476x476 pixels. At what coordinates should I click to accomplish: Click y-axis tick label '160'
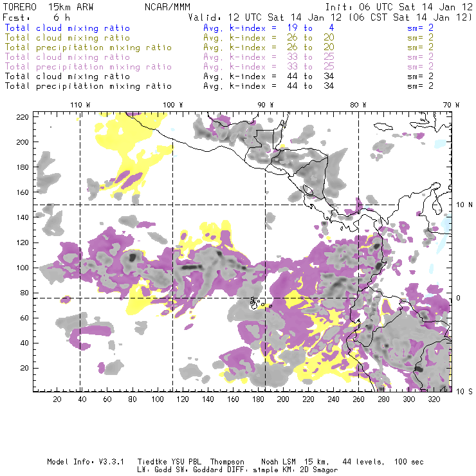(23, 192)
